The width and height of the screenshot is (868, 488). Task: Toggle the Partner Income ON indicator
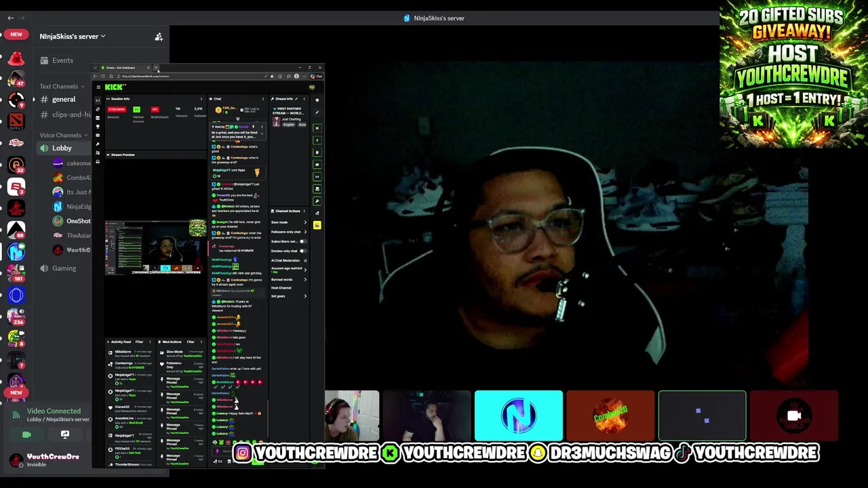(137, 109)
